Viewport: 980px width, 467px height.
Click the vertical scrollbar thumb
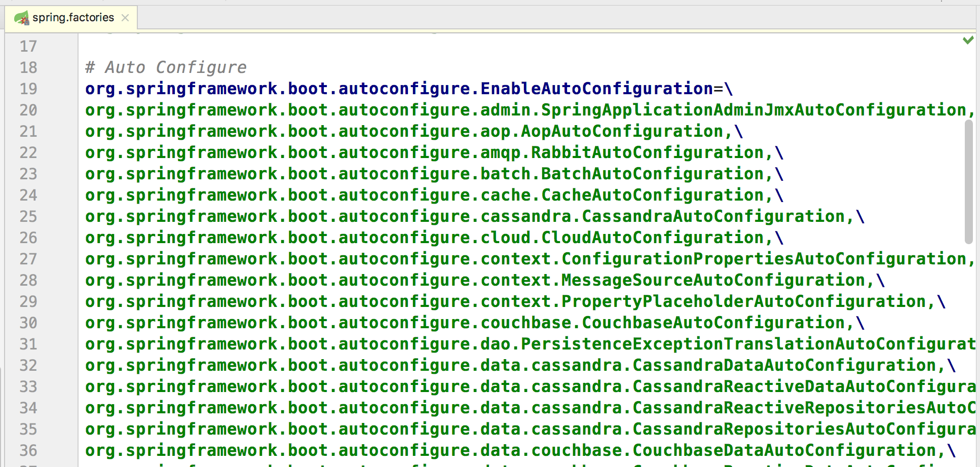(x=968, y=182)
